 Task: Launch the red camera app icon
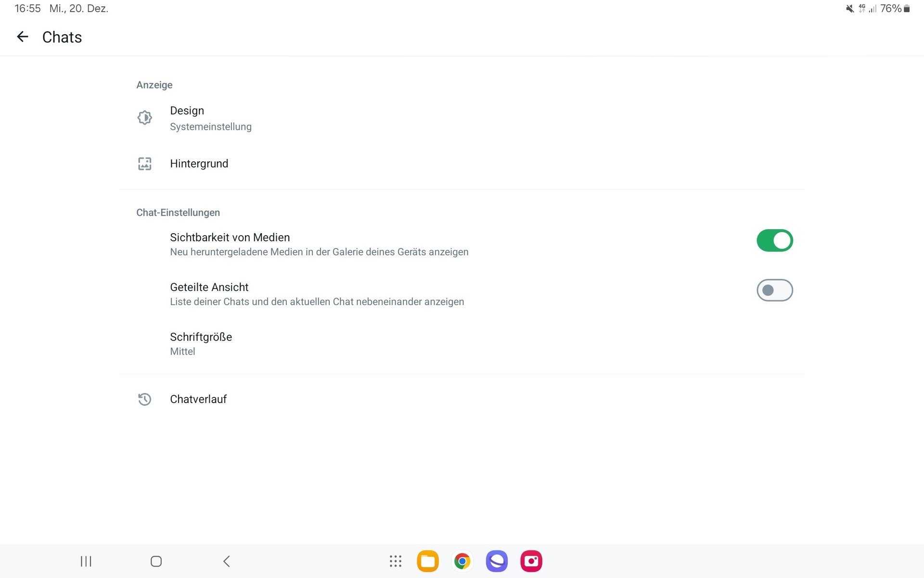pos(531,561)
